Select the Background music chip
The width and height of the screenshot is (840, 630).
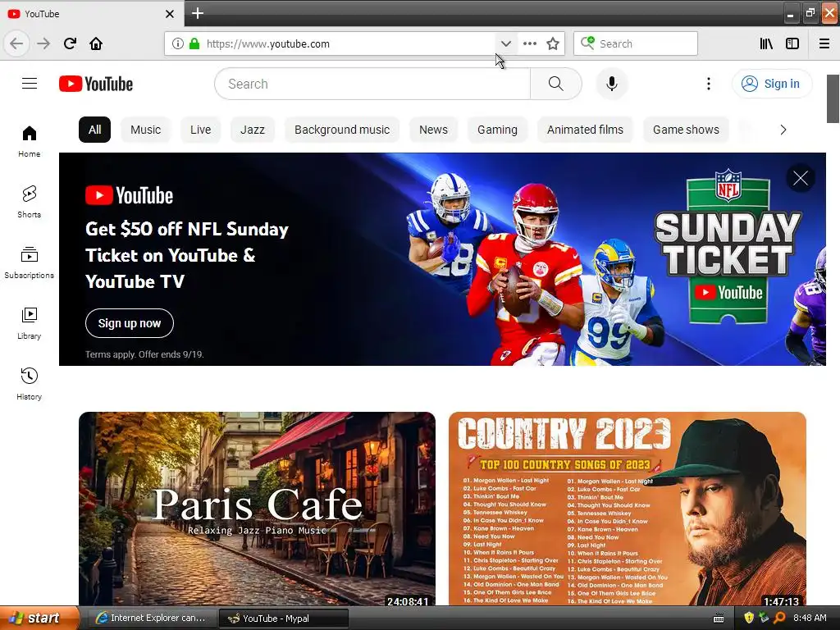point(342,130)
